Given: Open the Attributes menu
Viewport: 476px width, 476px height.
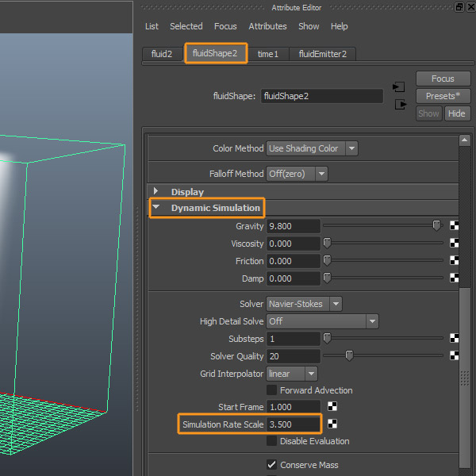Looking at the screenshot, I should 268,26.
